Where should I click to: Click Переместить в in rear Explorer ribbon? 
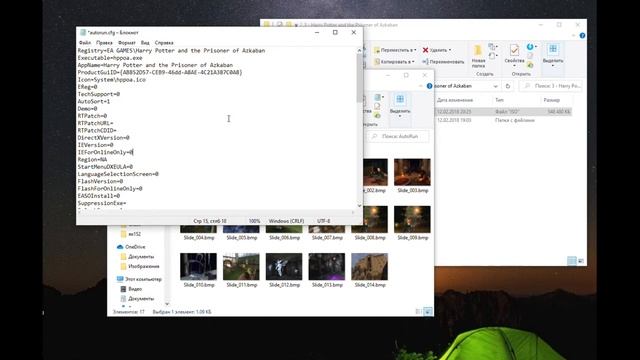pyautogui.click(x=395, y=50)
